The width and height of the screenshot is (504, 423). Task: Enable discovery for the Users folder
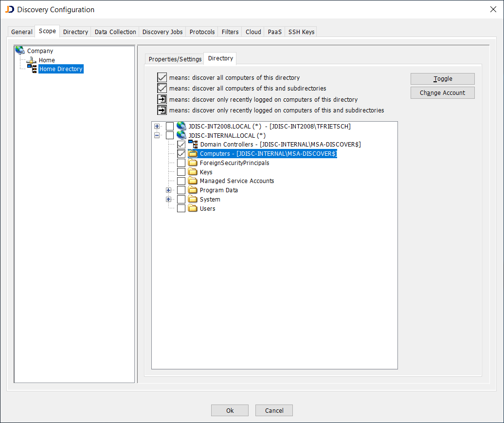click(x=181, y=208)
